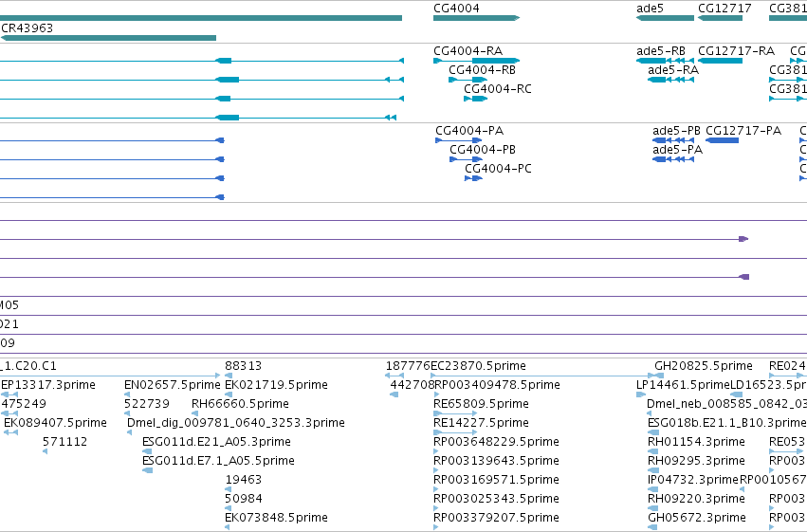Click the ade5 gene feature
The height and width of the screenshot is (532, 807).
[665, 18]
